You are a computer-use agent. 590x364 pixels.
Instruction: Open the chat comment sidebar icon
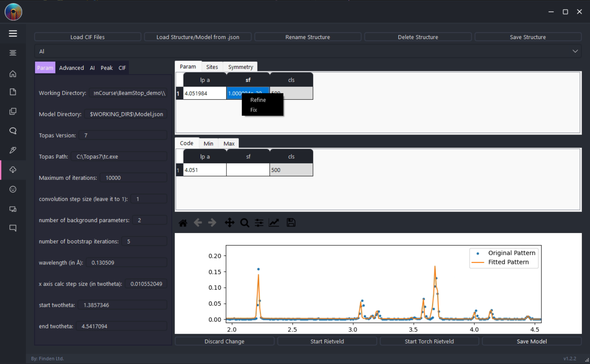(x=13, y=228)
